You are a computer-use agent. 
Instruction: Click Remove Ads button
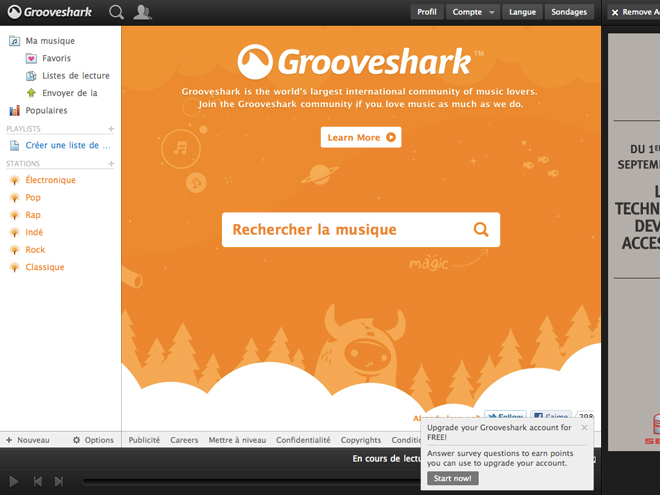pyautogui.click(x=634, y=12)
